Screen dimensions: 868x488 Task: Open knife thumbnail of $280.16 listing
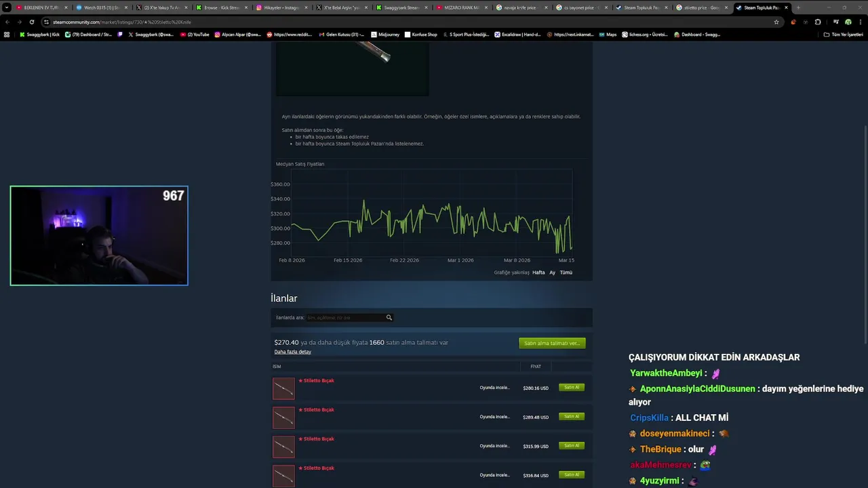(x=283, y=389)
